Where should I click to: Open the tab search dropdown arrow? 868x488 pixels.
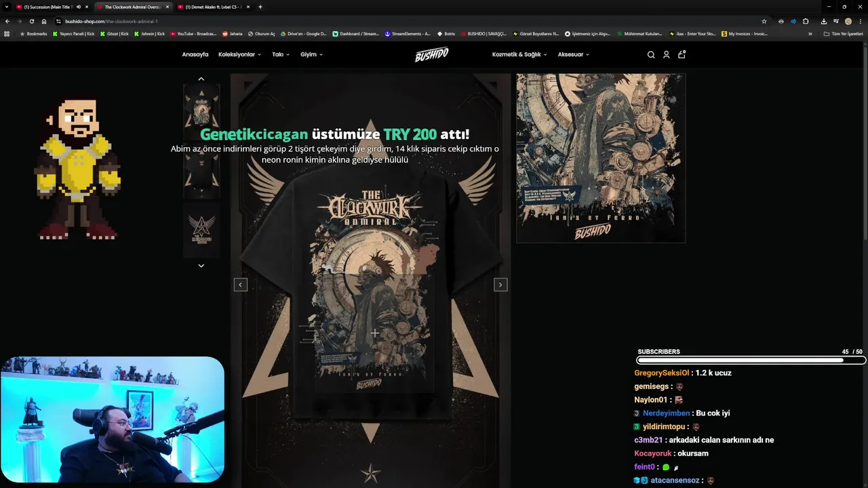(7, 7)
